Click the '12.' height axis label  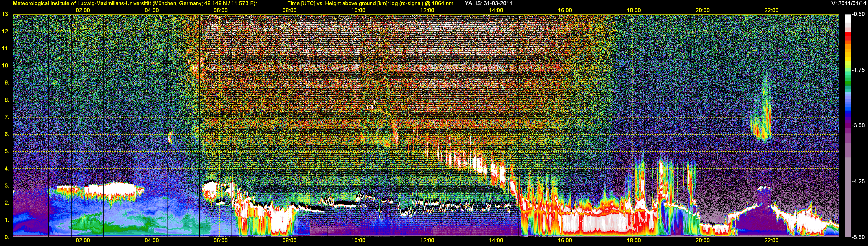(5, 31)
